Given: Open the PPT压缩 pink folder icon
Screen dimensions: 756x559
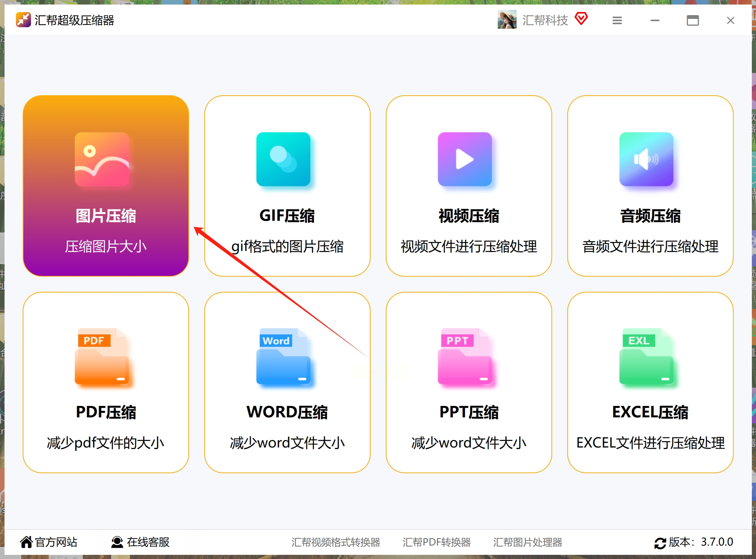Looking at the screenshot, I should [x=465, y=356].
